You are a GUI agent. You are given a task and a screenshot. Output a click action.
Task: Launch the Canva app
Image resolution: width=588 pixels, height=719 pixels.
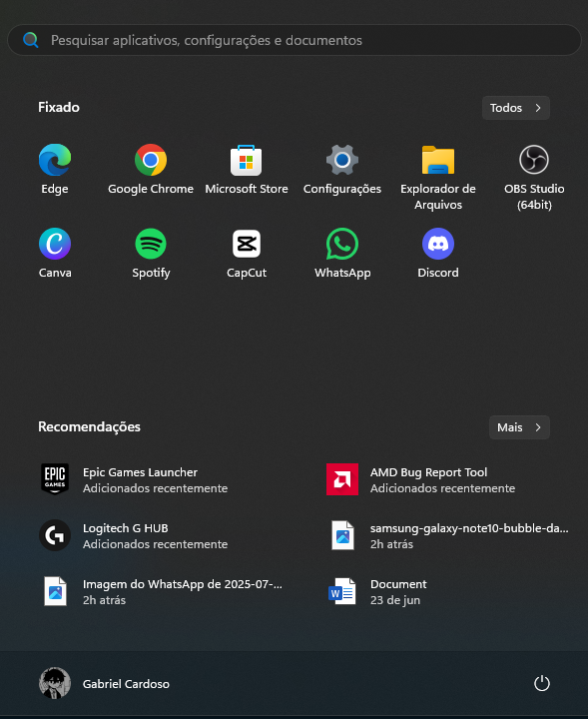[55, 253]
